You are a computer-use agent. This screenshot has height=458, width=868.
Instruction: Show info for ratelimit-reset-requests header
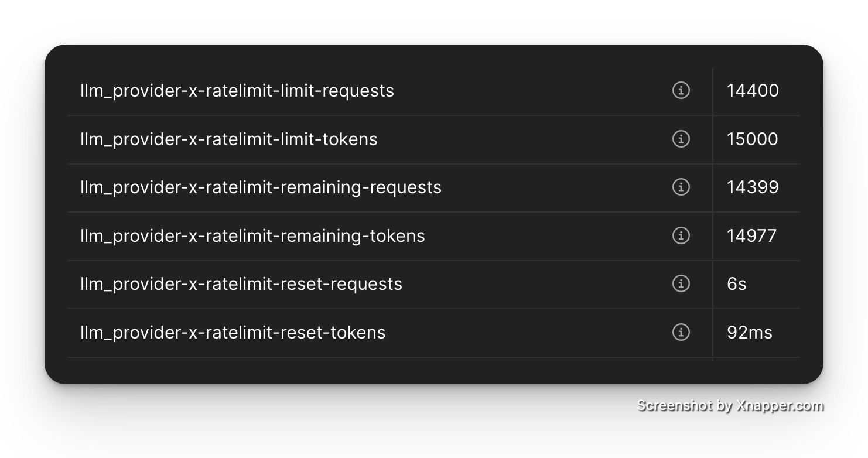click(681, 284)
